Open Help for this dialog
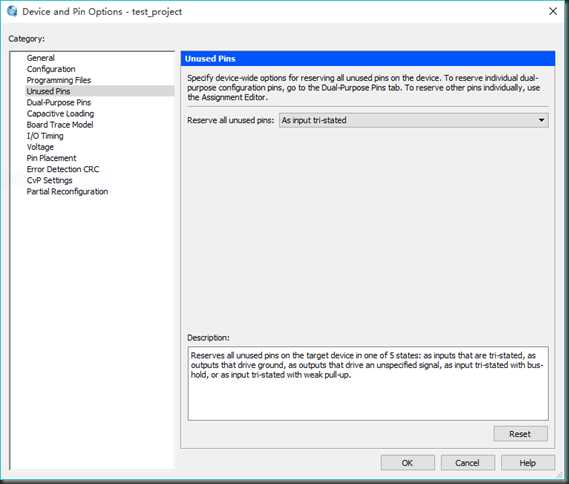 click(x=528, y=463)
